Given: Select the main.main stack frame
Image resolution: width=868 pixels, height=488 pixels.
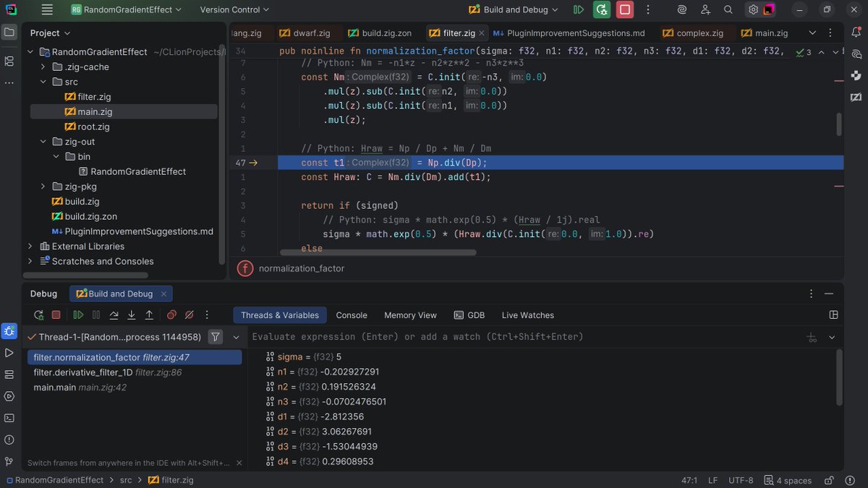Looking at the screenshot, I should [135, 388].
